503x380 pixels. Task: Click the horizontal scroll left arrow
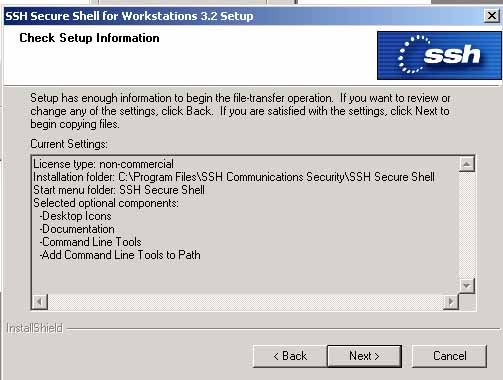40,302
